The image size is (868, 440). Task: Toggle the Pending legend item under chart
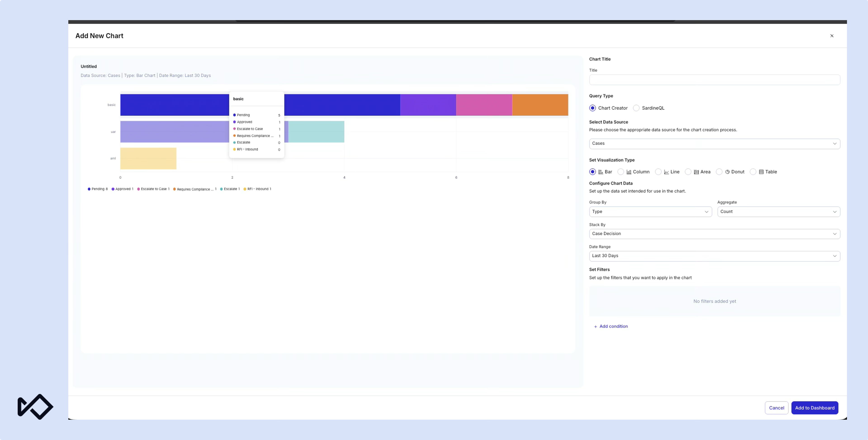pos(98,189)
